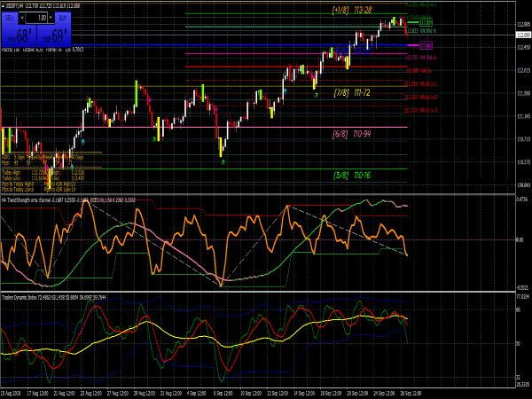Select the [5/8] 110-16 level label
532x399 pixels.
click(x=352, y=175)
